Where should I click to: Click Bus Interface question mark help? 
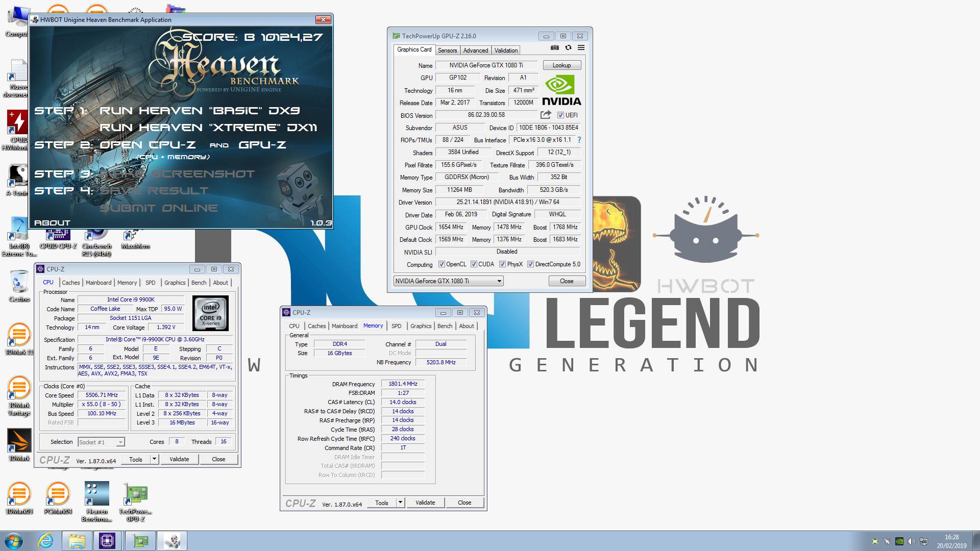click(579, 139)
